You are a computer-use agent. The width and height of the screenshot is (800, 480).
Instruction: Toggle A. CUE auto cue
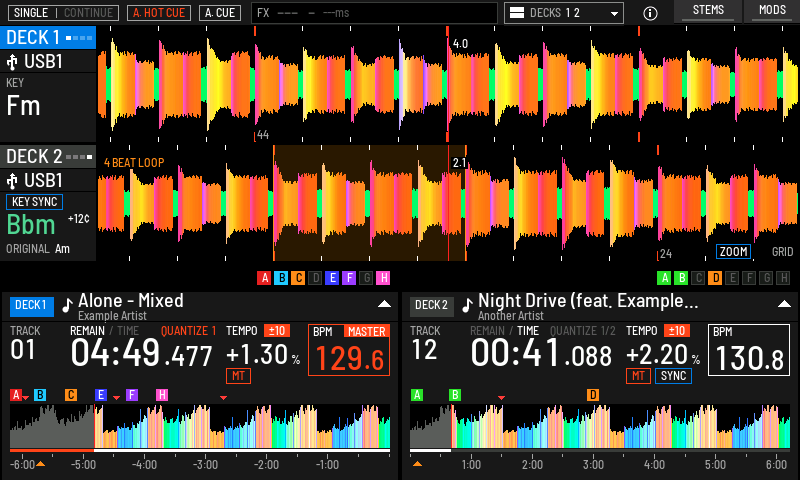click(220, 13)
